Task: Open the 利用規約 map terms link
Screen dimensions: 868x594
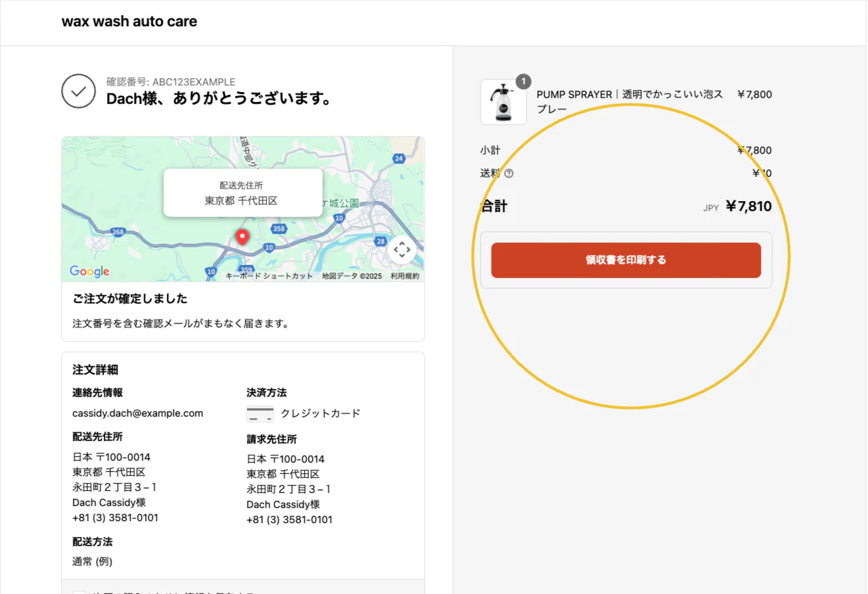Action: coord(404,276)
